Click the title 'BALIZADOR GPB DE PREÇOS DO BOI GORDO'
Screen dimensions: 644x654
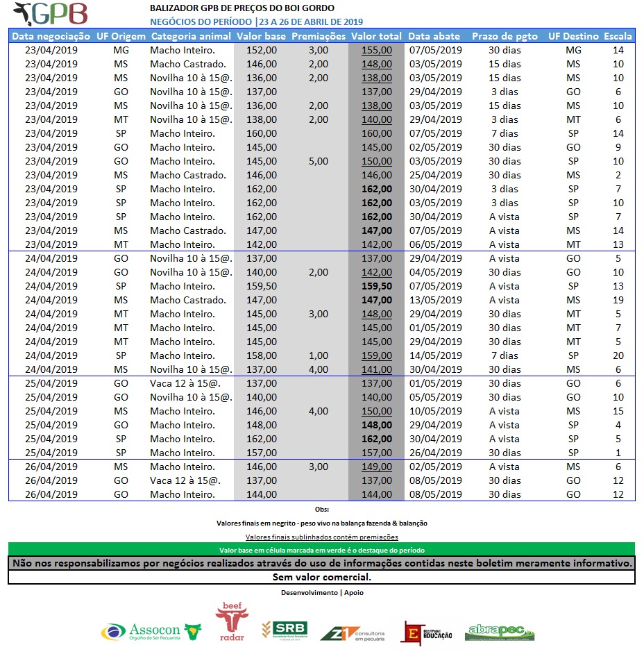click(x=241, y=8)
